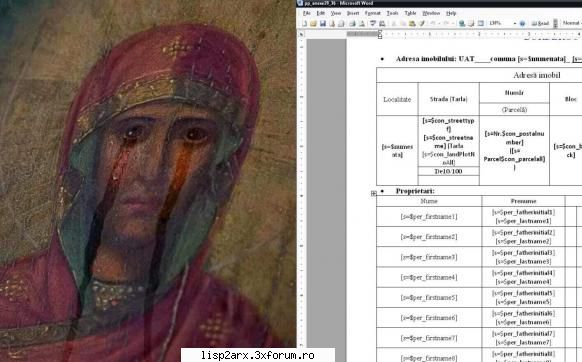This screenshot has width=582, height=362.
Task: Click the [s=$per_firstname7] cell
Action: point(429,338)
